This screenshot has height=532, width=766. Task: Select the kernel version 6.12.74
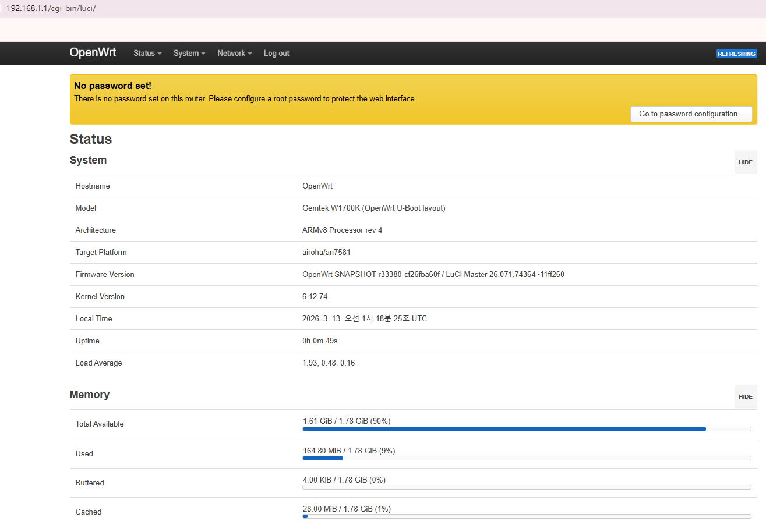coord(315,297)
